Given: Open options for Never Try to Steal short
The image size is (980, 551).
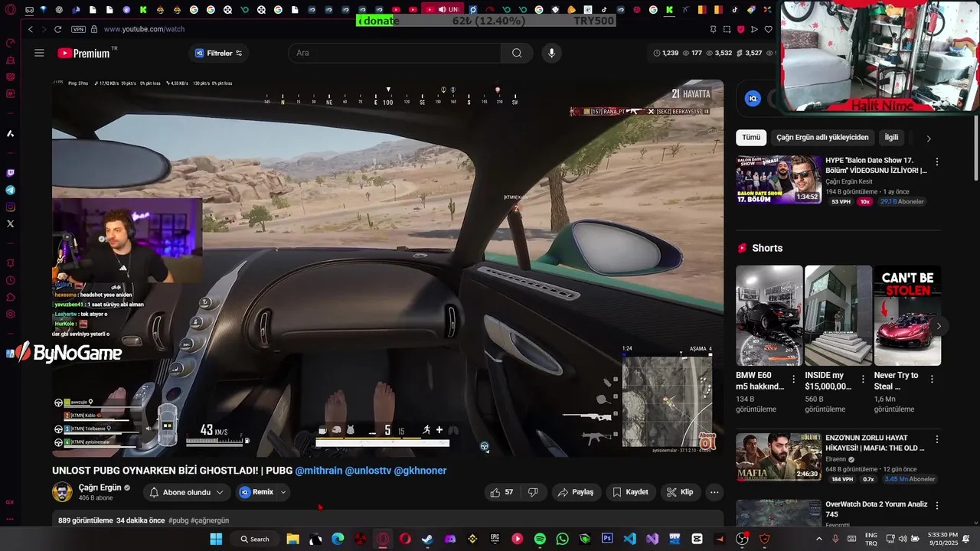Looking at the screenshot, I should [x=932, y=379].
